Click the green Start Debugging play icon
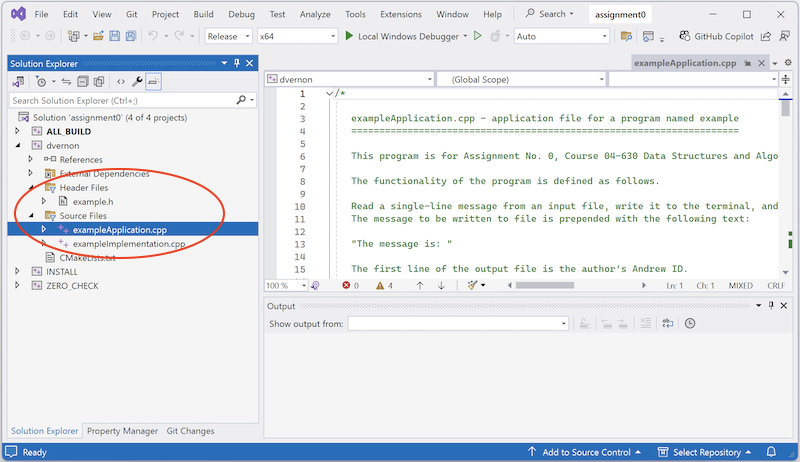The height and width of the screenshot is (462, 800). point(349,36)
